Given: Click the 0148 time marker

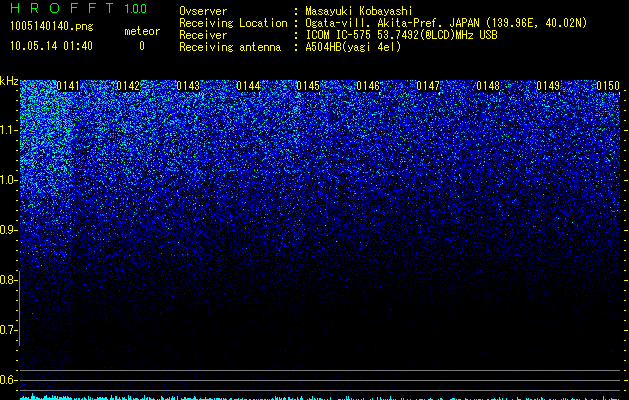Looking at the screenshot, I should [x=488, y=86].
